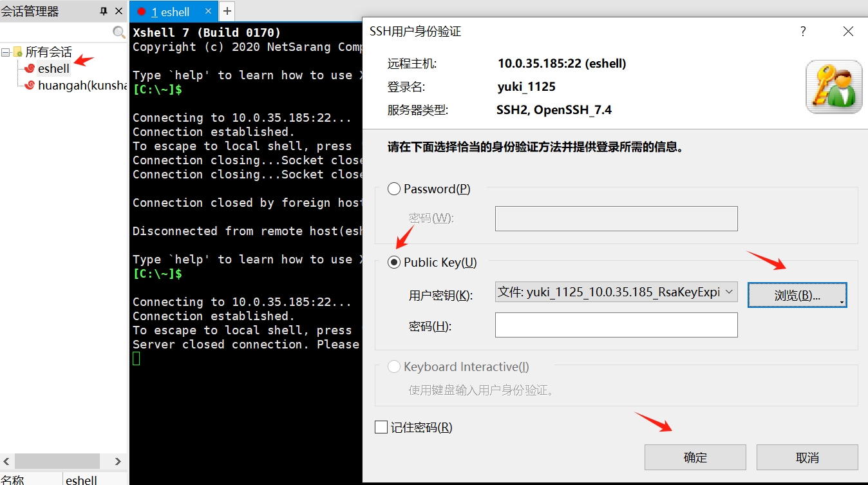Click the key and user authentication icon
The image size is (868, 485).
[834, 87]
